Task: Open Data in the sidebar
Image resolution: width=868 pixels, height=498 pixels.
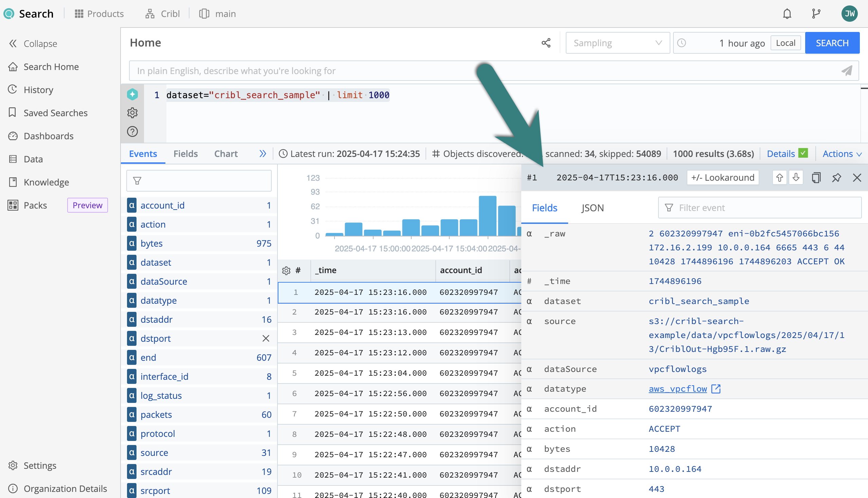Action: [x=25, y=159]
